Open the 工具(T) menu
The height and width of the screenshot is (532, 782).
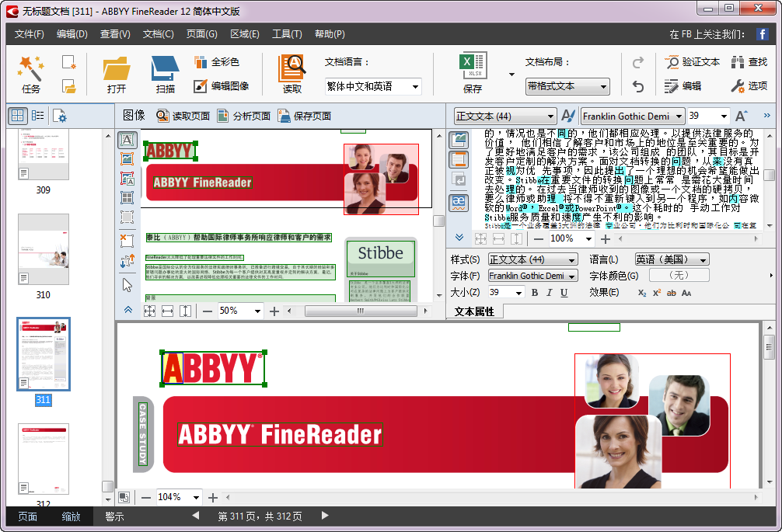pyautogui.click(x=286, y=33)
